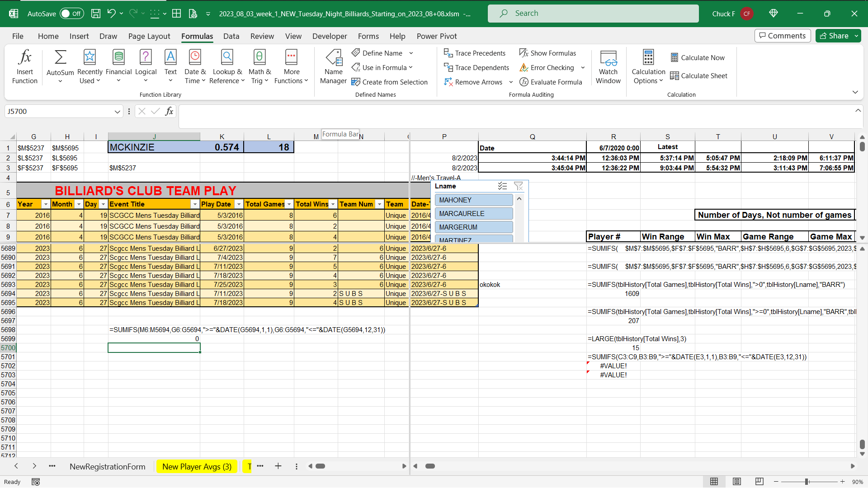868x488 pixels.
Task: Switch to NewRegistrationForm sheet
Action: (x=108, y=466)
